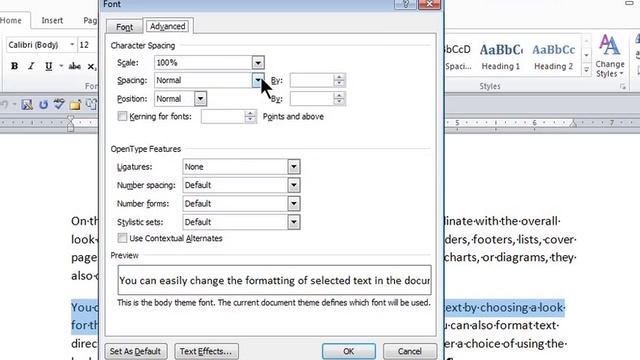Expand the styles gallery More button

(587, 70)
